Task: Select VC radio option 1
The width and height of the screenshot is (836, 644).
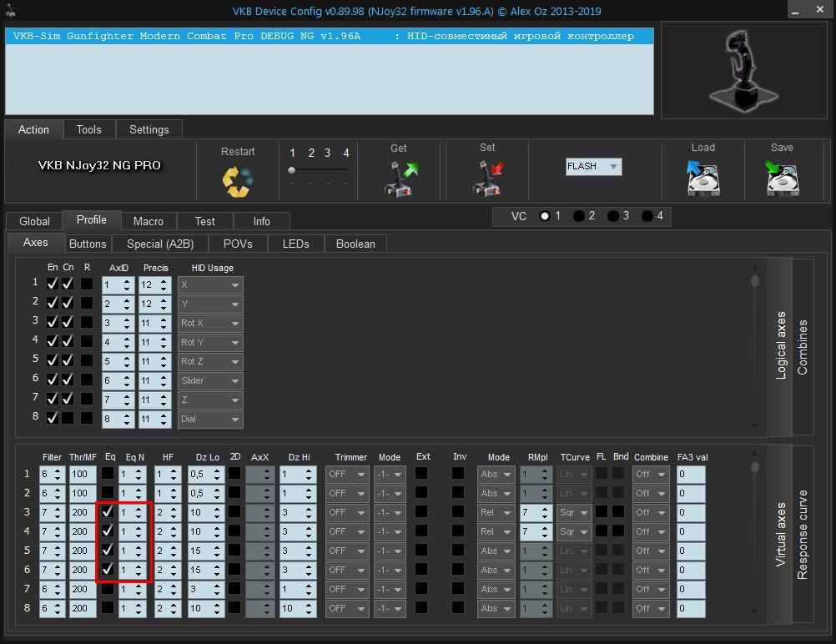Action: (x=544, y=216)
